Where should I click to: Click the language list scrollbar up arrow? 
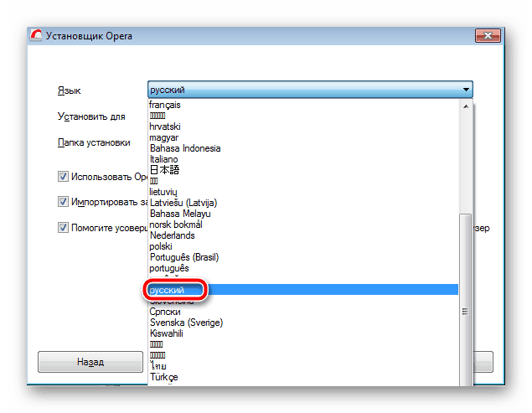pyautogui.click(x=466, y=106)
